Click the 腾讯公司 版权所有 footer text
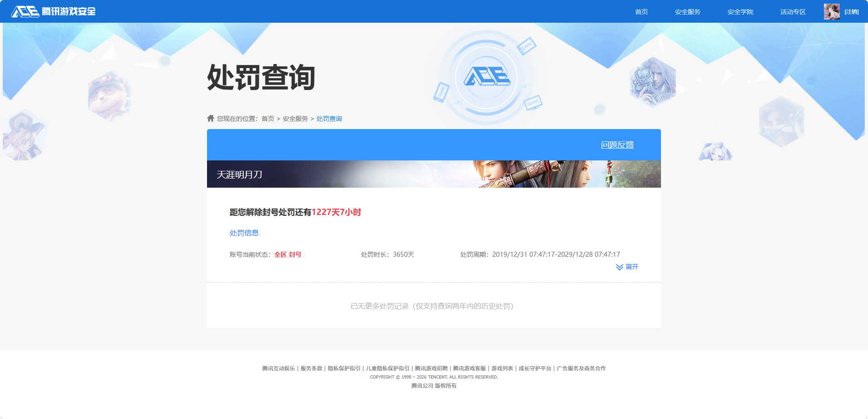 434,385
